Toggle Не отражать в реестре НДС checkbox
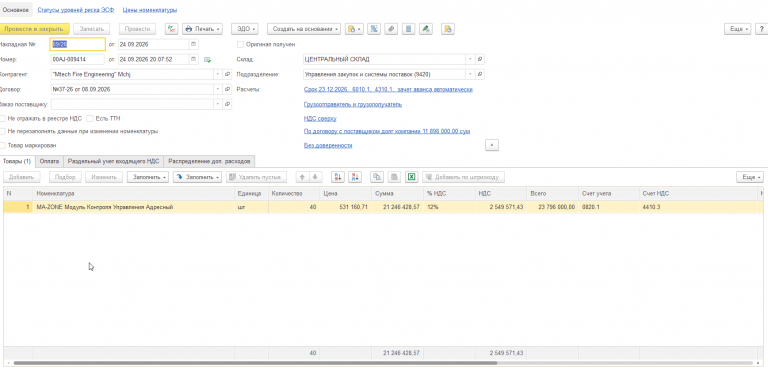The width and height of the screenshot is (768, 367). [x=3, y=118]
